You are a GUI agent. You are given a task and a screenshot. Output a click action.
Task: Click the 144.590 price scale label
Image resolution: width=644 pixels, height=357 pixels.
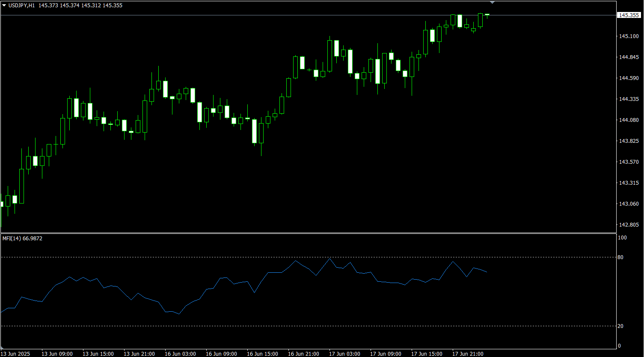(x=629, y=78)
